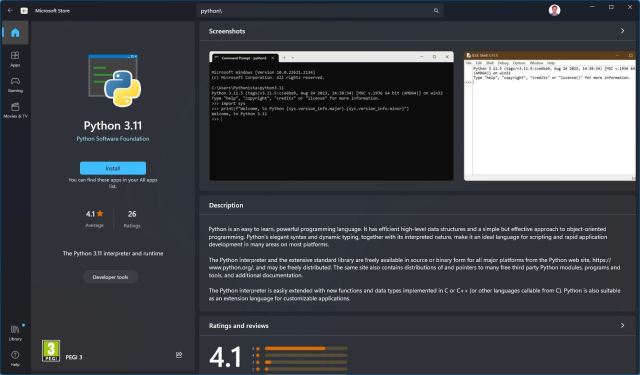
Task: Open the user profile avatar
Action: click(x=554, y=10)
